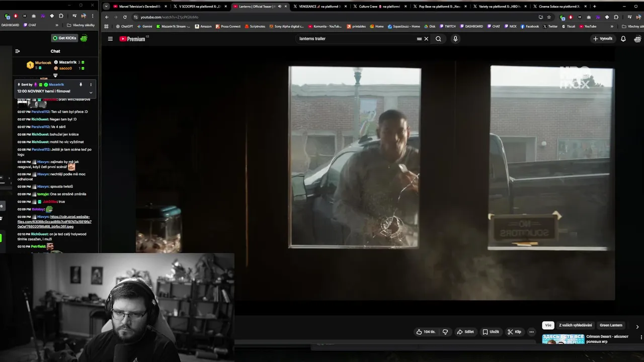Open the ChatGPT bookmark
The height and width of the screenshot is (362, 644).
124,26
